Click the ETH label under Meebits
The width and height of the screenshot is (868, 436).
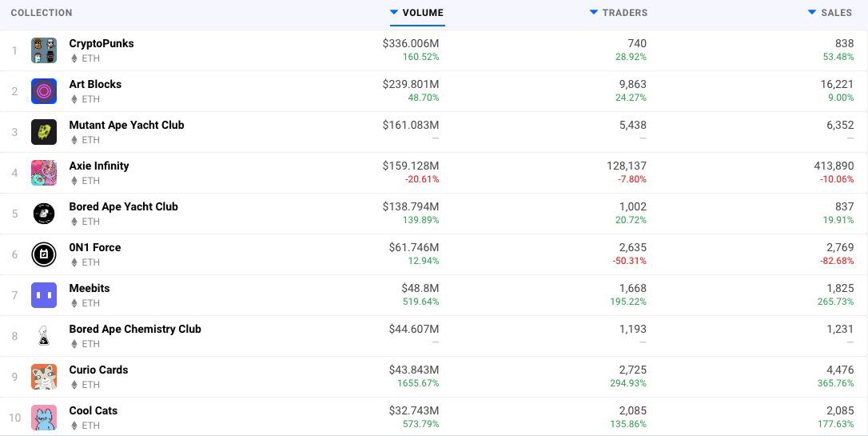pyautogui.click(x=91, y=303)
